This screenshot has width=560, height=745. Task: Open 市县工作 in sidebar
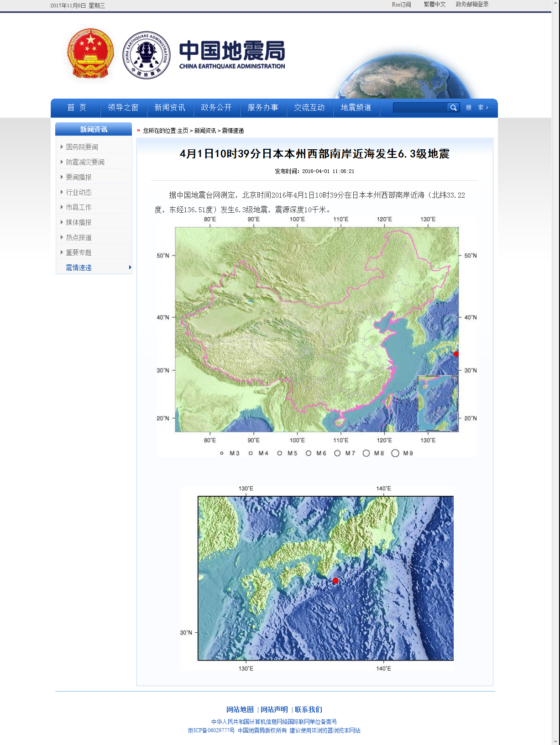click(x=79, y=207)
